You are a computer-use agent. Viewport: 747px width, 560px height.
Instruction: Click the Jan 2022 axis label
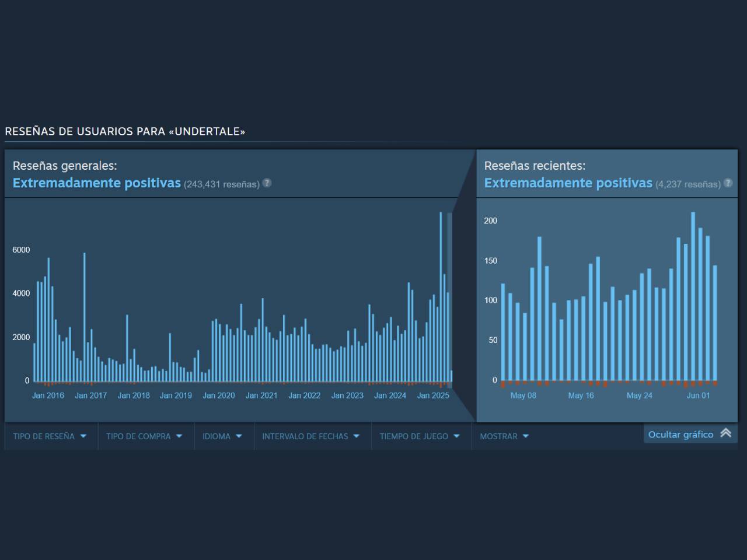pyautogui.click(x=305, y=395)
